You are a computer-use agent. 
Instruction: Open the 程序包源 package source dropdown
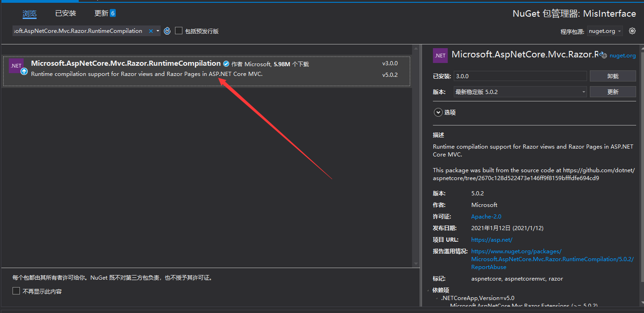point(605,31)
